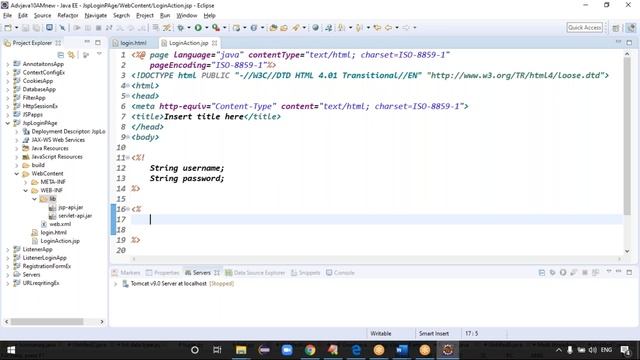Click the Save toolbar icon
Screen dimensions: 640x360
(25, 28)
